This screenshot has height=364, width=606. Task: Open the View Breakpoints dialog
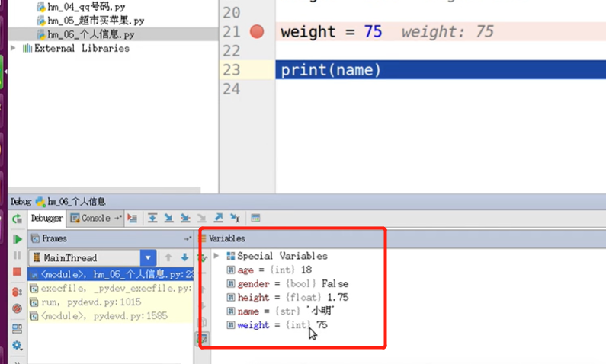[x=18, y=292]
